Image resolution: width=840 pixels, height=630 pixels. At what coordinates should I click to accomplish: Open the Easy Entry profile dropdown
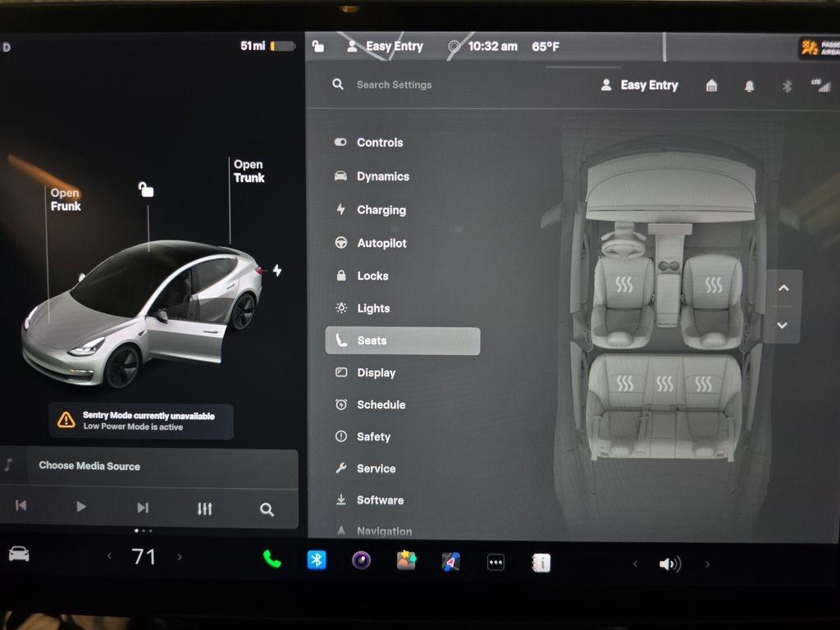point(640,85)
